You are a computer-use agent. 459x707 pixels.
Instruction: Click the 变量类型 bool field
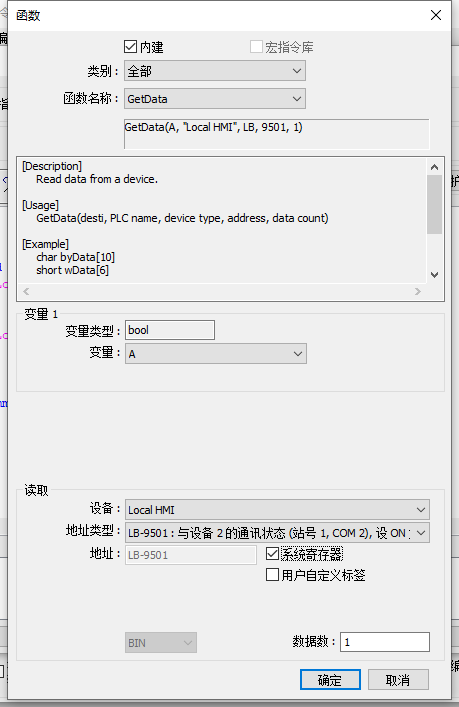point(170,330)
